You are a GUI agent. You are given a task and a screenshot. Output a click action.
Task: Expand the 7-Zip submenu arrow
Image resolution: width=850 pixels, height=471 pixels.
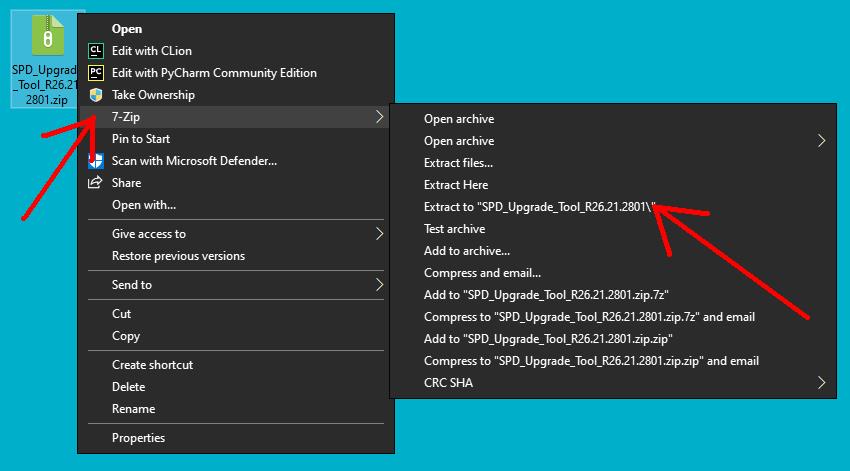pos(379,117)
